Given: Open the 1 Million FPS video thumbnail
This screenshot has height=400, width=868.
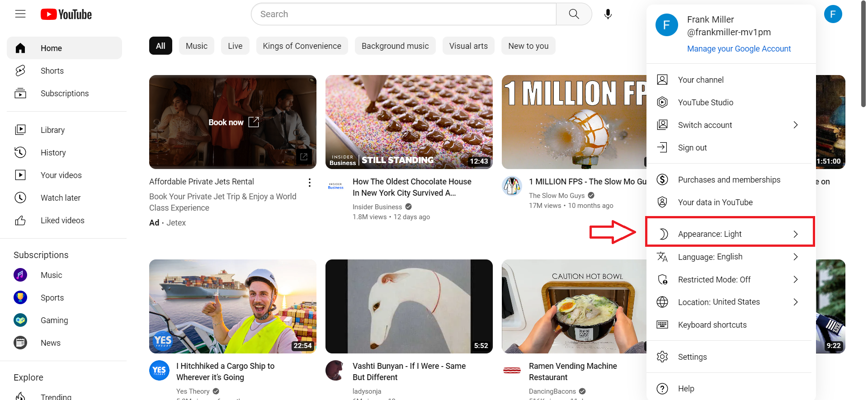Looking at the screenshot, I should [x=574, y=122].
